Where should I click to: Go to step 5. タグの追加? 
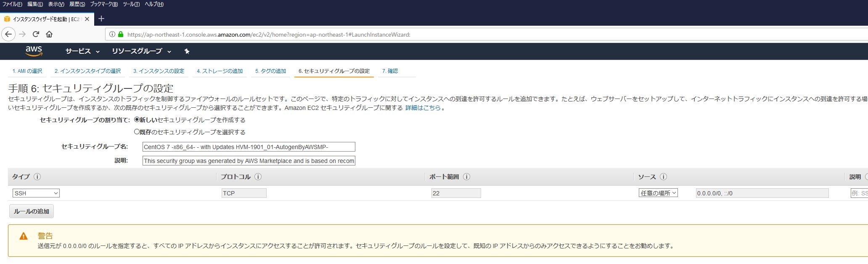click(270, 71)
